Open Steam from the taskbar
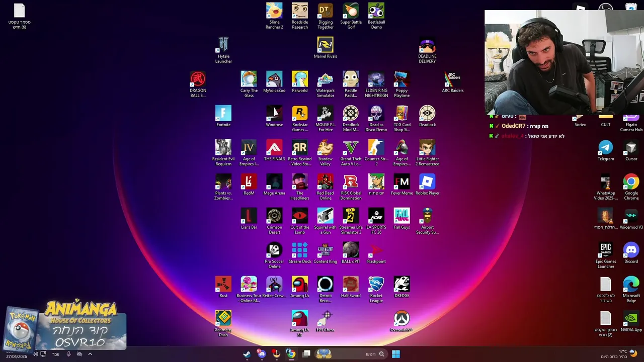The image size is (644, 362). pyautogui.click(x=247, y=354)
